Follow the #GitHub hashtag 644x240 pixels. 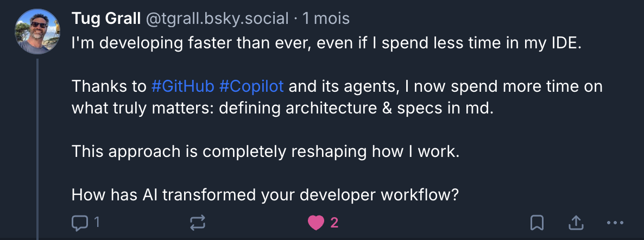(182, 86)
